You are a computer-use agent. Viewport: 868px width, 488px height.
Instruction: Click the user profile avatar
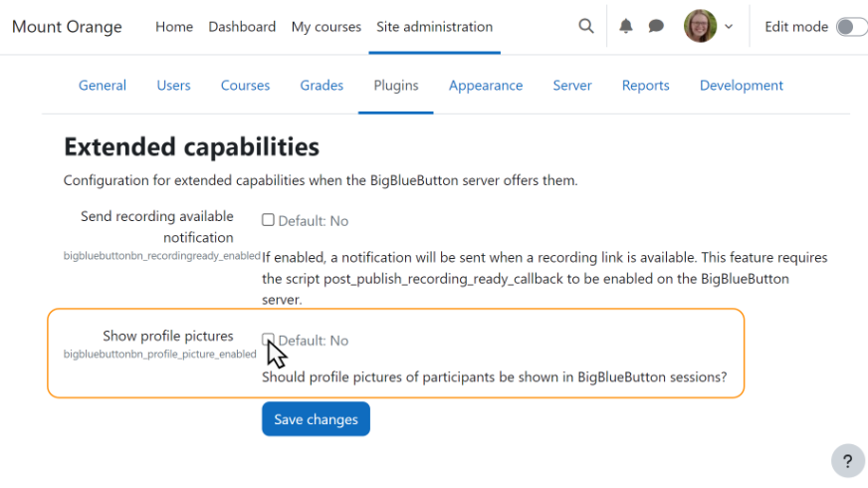[x=700, y=27]
